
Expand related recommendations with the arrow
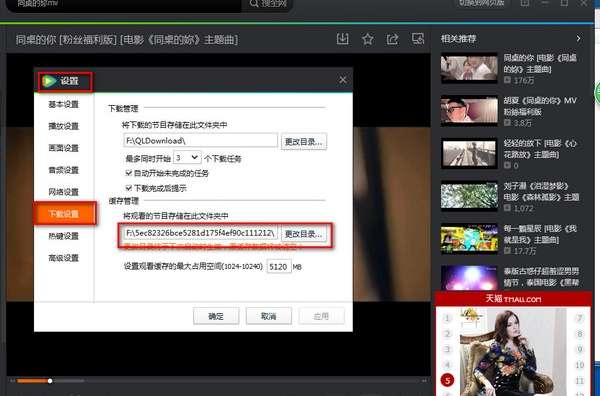578,39
